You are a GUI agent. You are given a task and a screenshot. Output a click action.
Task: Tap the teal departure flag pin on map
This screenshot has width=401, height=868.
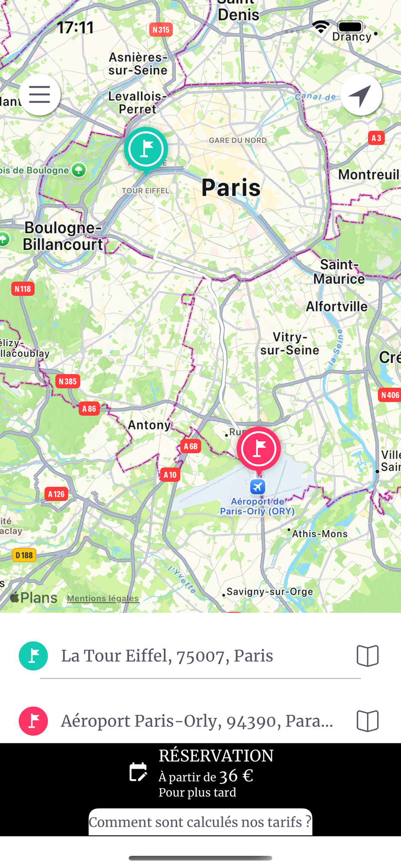tap(146, 150)
